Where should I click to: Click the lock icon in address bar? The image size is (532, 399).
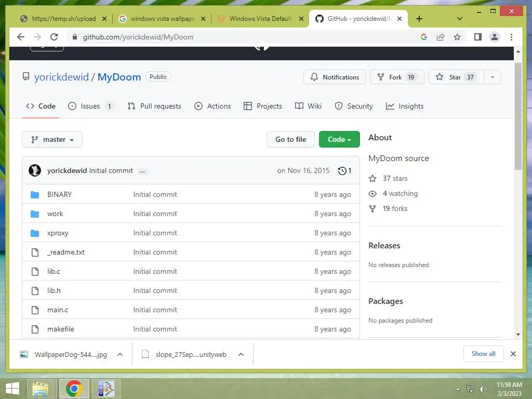75,37
